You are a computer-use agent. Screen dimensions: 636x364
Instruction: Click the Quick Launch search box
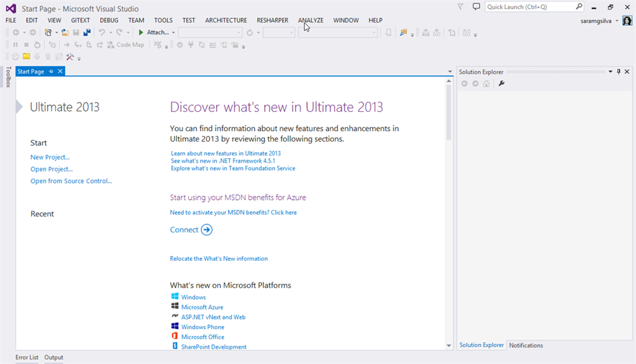(x=529, y=7)
